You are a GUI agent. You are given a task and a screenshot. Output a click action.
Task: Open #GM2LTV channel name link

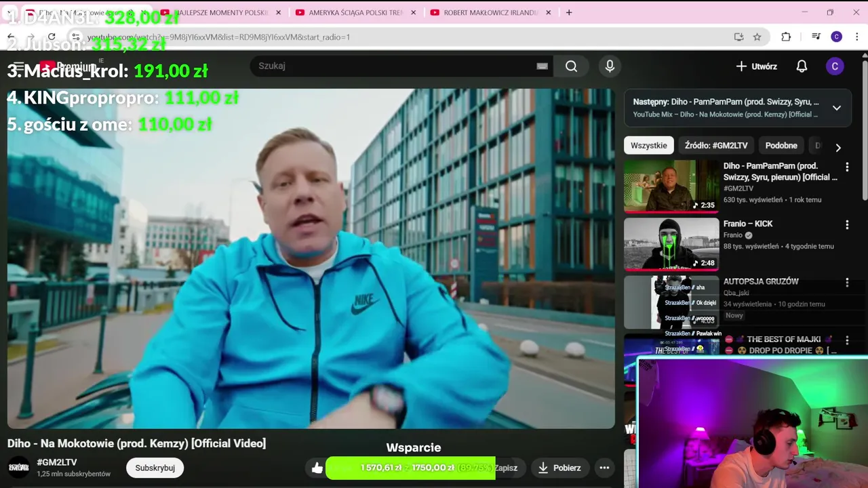click(57, 462)
